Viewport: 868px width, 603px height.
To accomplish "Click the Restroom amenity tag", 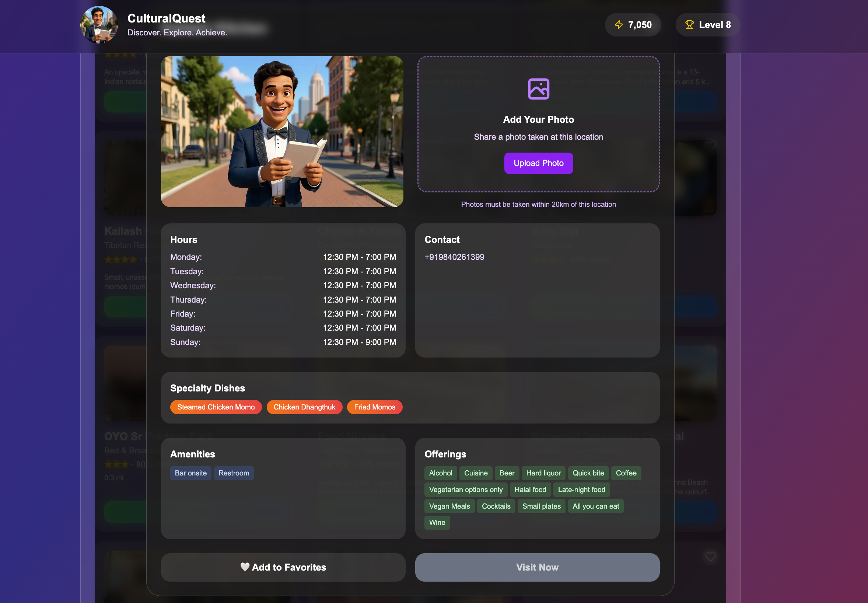I will (x=233, y=473).
